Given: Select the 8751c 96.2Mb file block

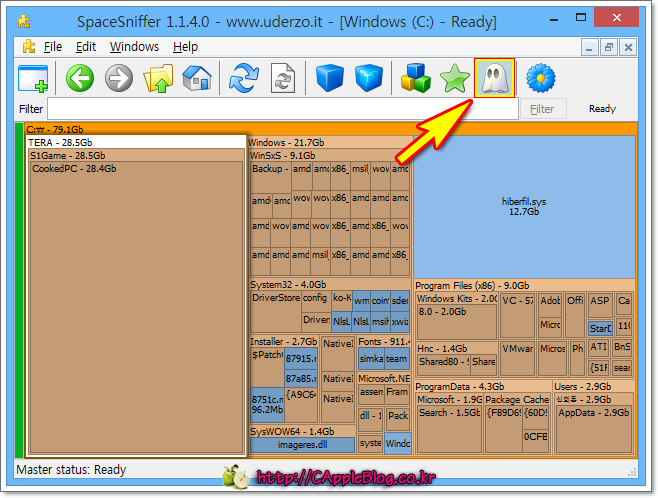Looking at the screenshot, I should 267,404.
